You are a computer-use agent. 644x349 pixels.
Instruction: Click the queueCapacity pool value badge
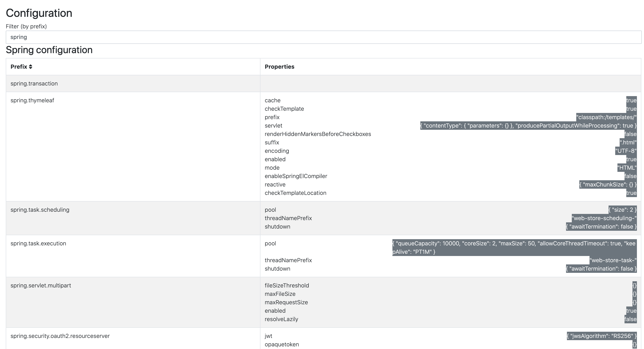tap(514, 248)
